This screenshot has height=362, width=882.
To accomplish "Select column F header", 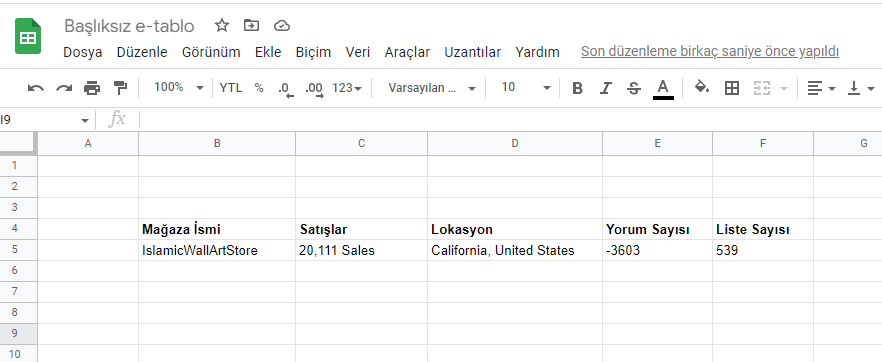I will pos(763,143).
